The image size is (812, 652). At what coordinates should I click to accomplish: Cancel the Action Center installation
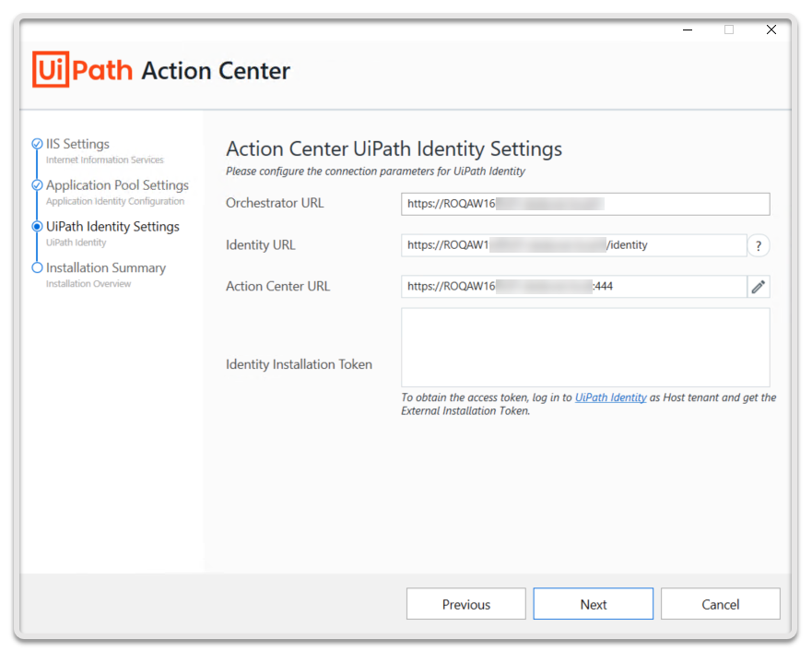720,604
